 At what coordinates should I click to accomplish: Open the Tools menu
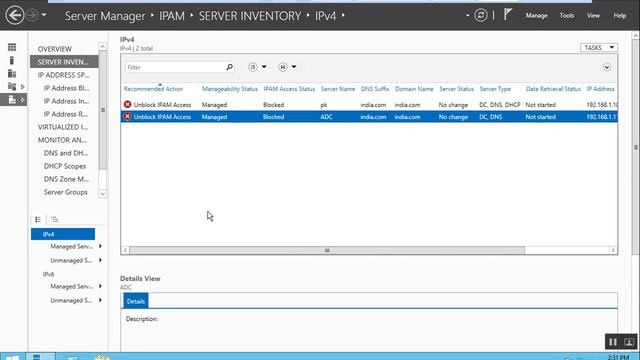567,16
